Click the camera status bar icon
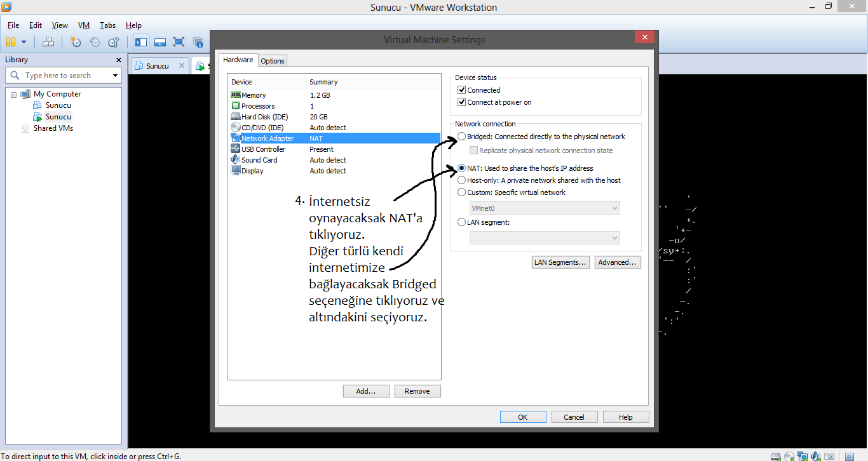 point(829,456)
